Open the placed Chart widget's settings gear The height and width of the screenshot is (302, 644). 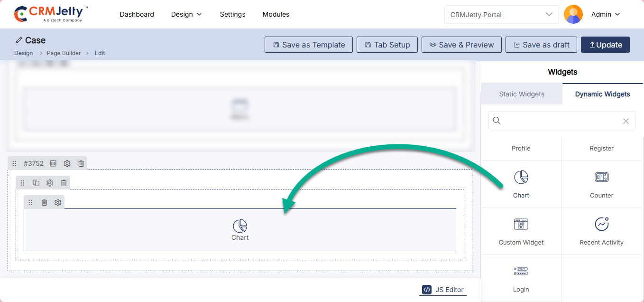pos(58,202)
